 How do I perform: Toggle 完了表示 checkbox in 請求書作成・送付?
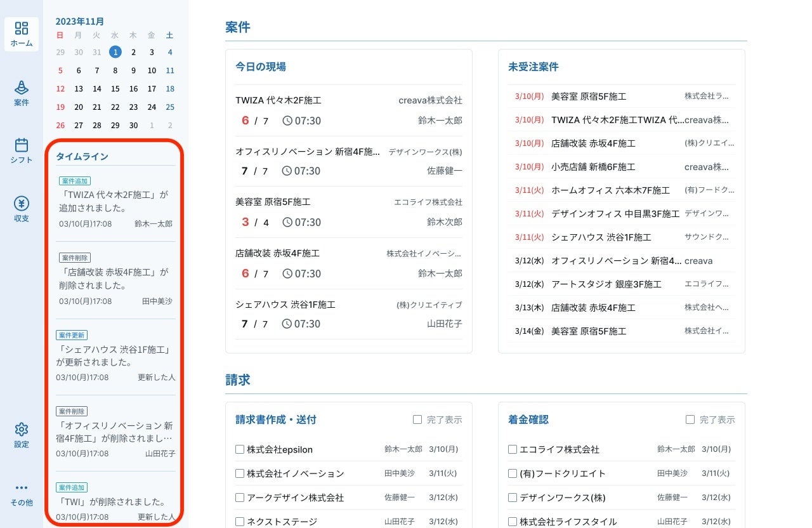pyautogui.click(x=417, y=419)
